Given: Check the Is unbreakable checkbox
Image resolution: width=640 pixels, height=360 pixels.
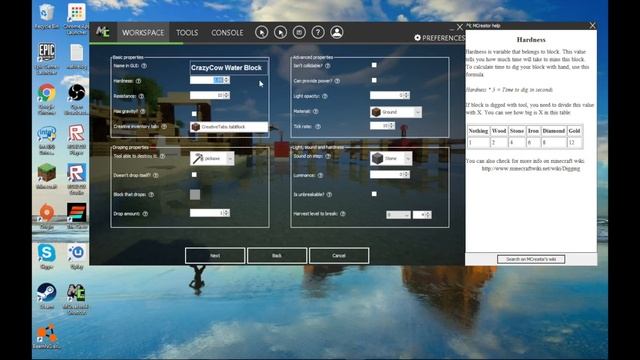Looking at the screenshot, I should [x=374, y=194].
